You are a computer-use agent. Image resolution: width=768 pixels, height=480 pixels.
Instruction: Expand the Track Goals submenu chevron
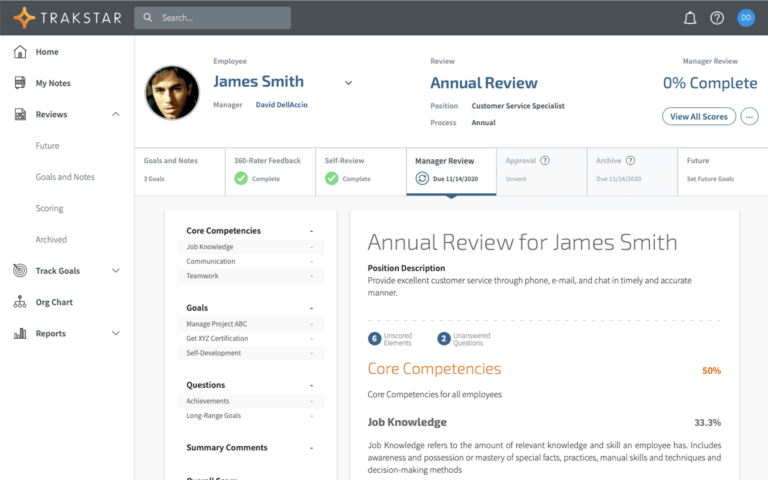pyautogui.click(x=116, y=271)
